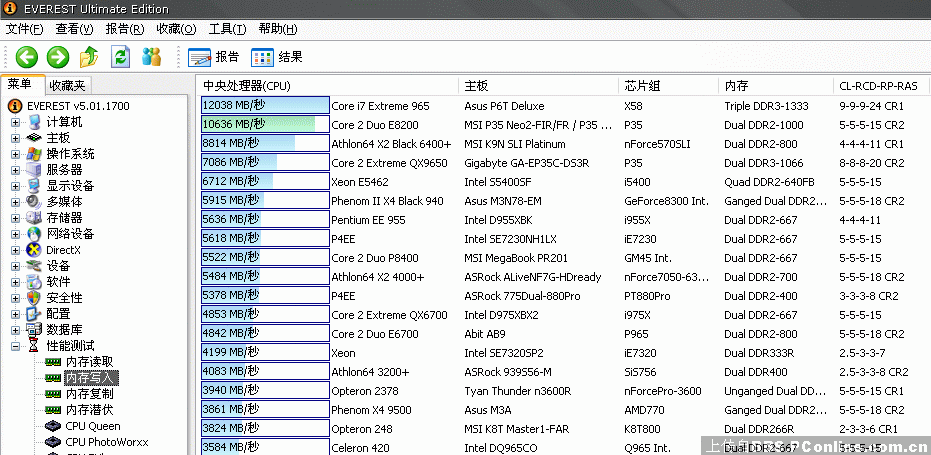Select the 配置 configuration tree icon
This screenshot has height=455, width=931.
pos(35,314)
